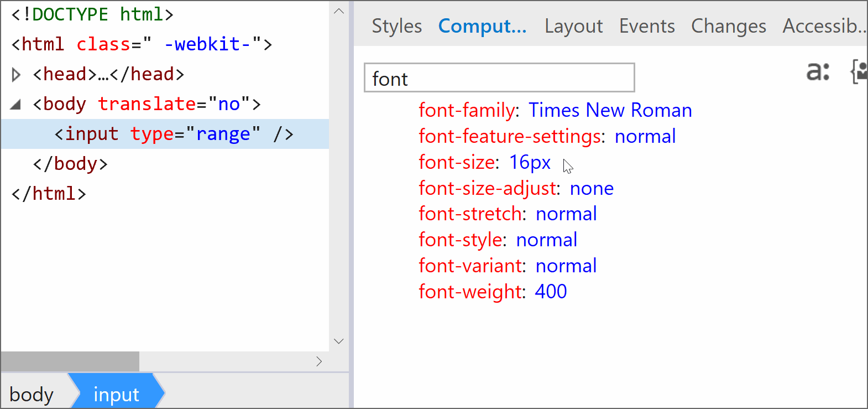Select the html class element line
This screenshot has height=409, width=868.
(x=142, y=44)
